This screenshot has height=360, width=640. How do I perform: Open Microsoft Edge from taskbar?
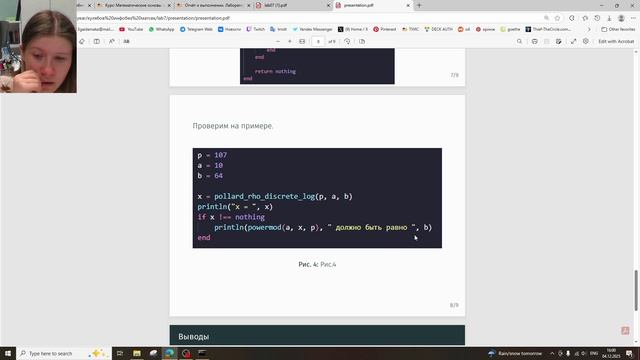coord(170,353)
